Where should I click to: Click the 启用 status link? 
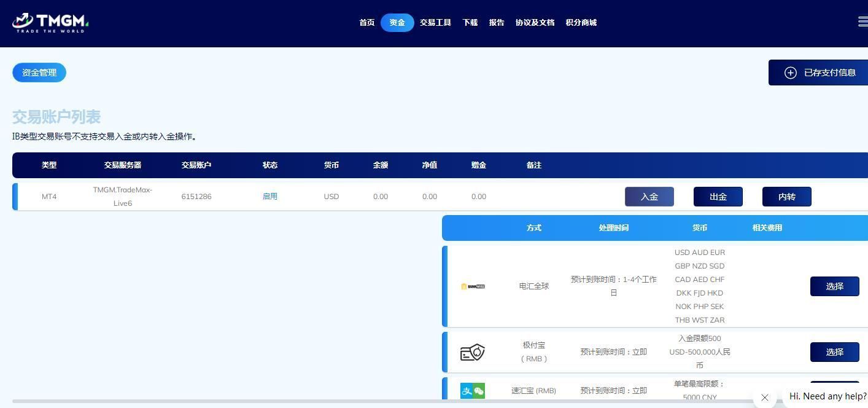[x=270, y=197]
